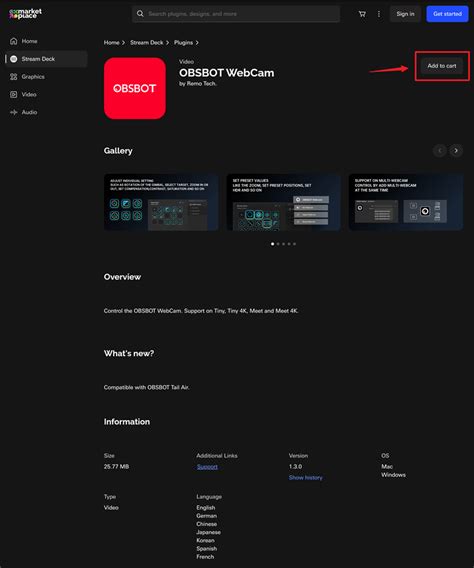Open the Graphics sidebar item

point(46,76)
